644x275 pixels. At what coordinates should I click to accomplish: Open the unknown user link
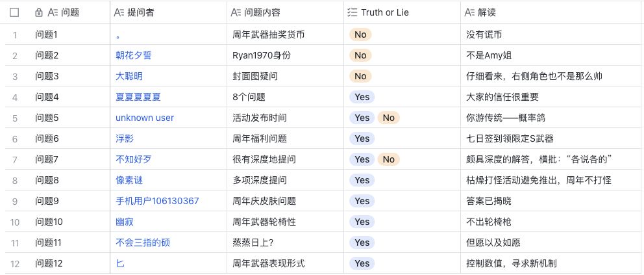[x=145, y=118]
